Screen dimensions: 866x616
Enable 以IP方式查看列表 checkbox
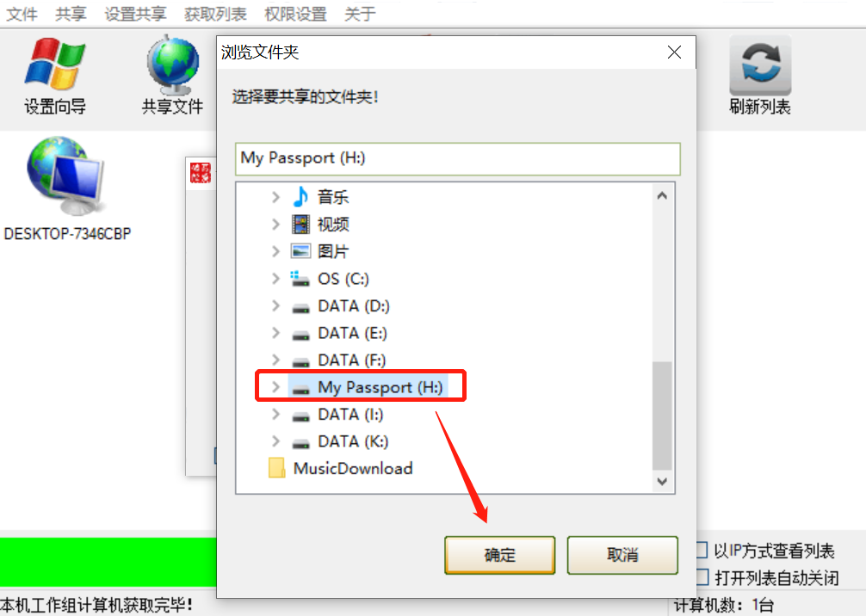click(702, 550)
